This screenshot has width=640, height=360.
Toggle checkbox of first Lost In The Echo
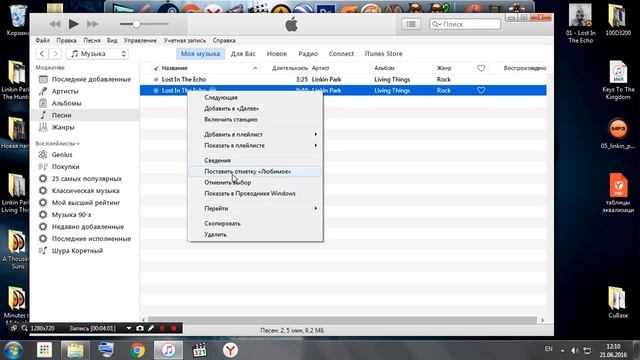(x=156, y=80)
